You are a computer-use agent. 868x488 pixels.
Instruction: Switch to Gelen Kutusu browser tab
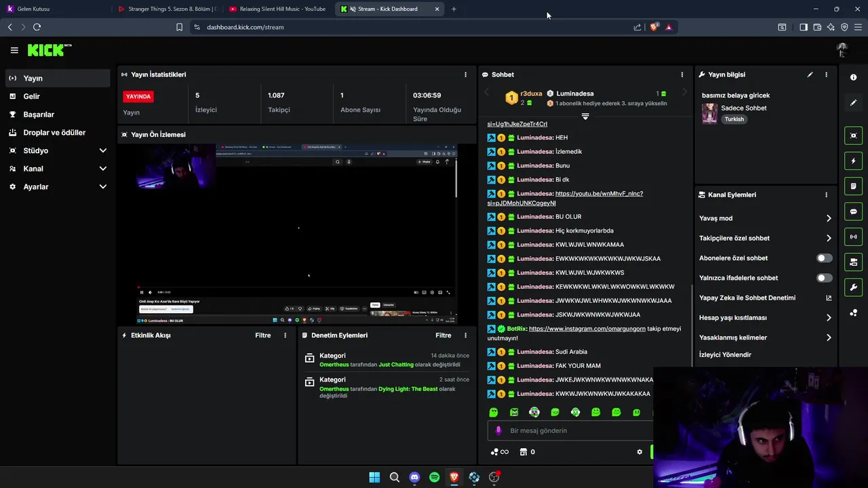pos(56,9)
